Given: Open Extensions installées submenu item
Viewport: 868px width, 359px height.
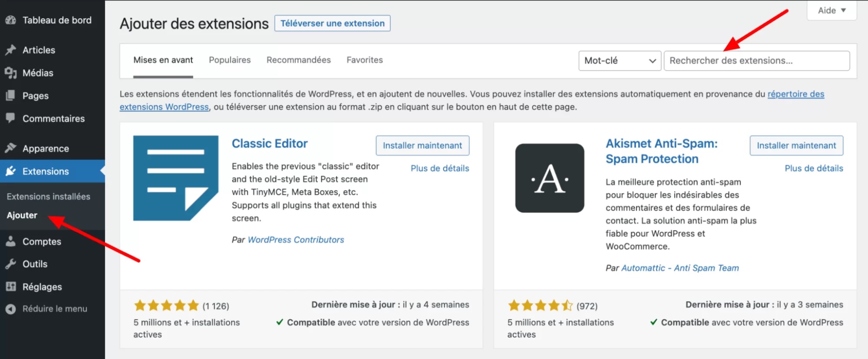Looking at the screenshot, I should (x=49, y=197).
